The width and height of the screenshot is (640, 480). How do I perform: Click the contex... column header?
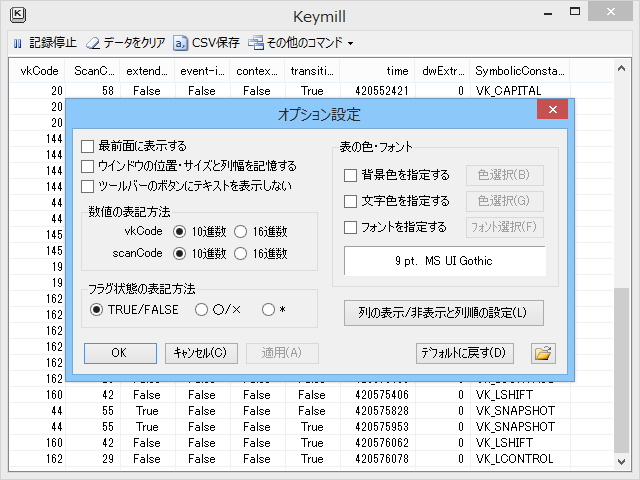click(257, 71)
